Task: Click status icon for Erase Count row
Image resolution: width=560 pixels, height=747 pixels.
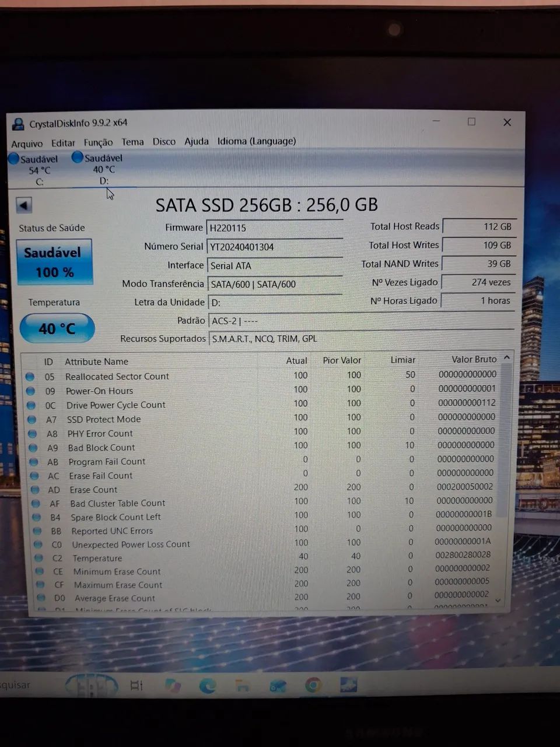Action: 35,490
